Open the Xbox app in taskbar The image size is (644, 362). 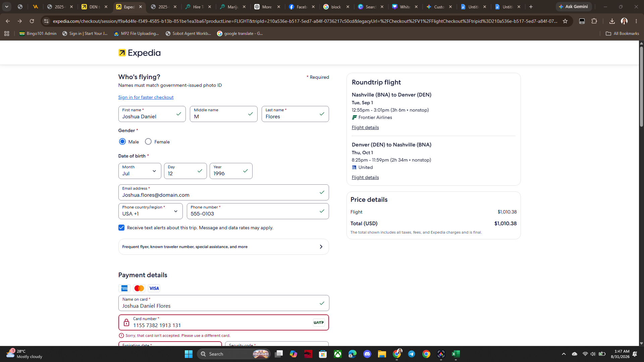338,354
